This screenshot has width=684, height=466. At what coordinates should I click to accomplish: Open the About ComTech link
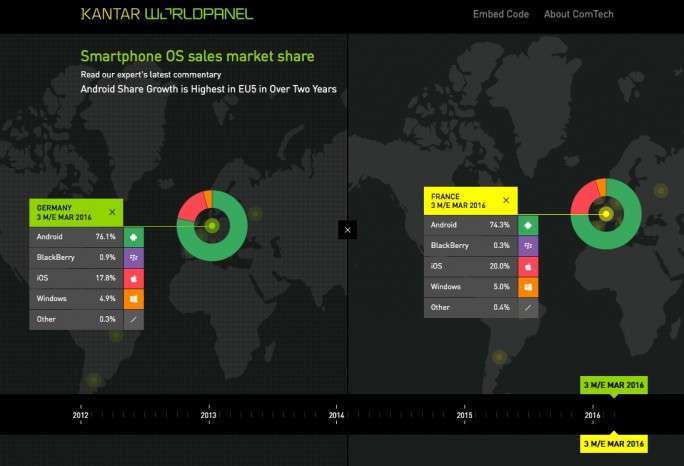[x=578, y=14]
